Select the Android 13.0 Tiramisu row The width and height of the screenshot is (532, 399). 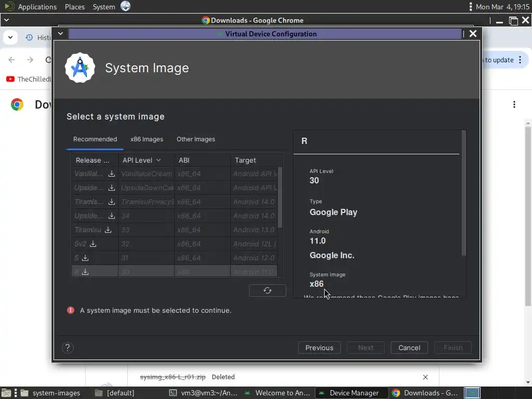click(x=174, y=230)
